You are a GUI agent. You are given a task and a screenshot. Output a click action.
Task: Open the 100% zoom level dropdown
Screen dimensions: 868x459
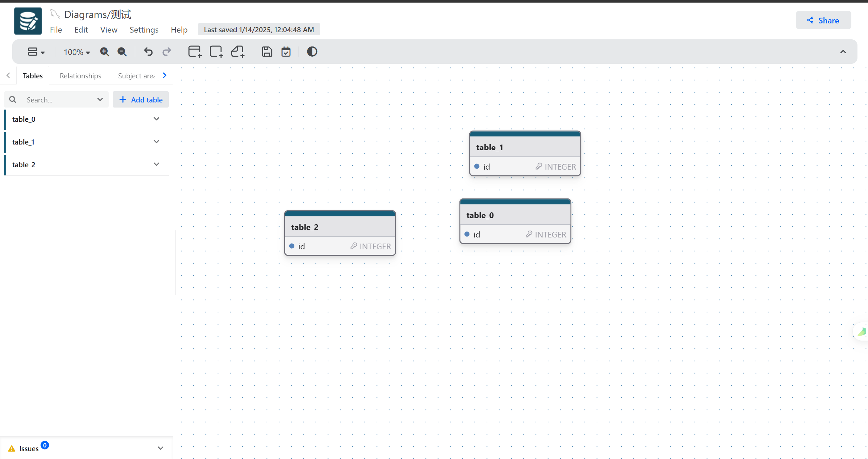(x=77, y=52)
